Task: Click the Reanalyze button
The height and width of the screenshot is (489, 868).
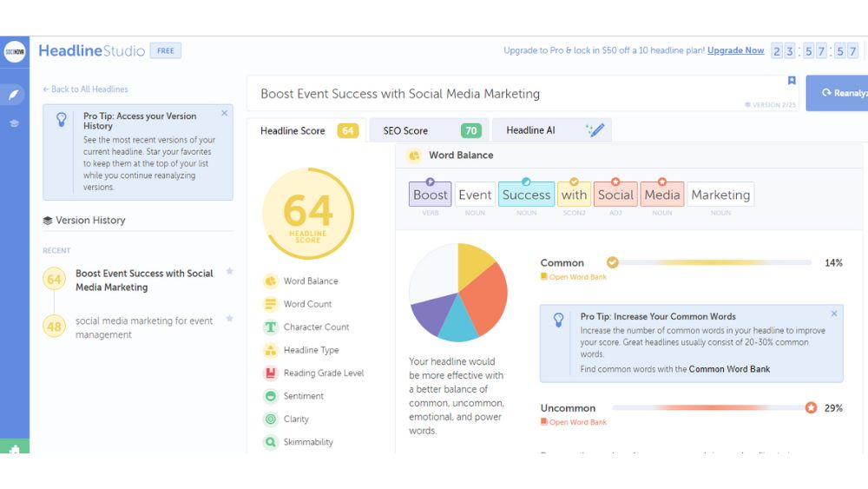Action: tap(837, 93)
